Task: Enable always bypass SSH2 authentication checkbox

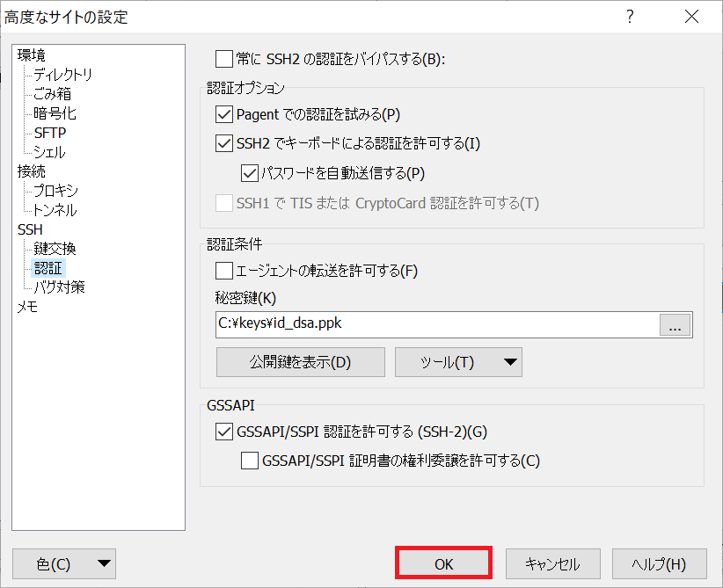Action: pos(223,59)
